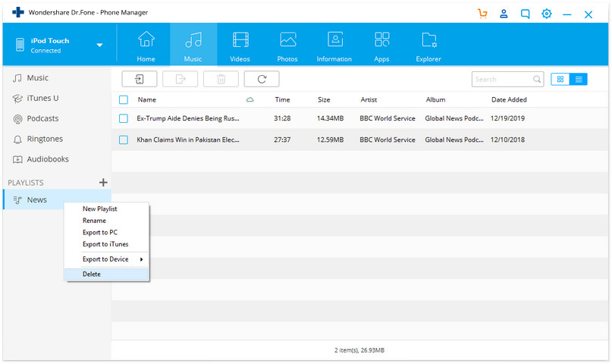Screen dimensions: 612x364
Task: Select Audiobooks in the sidebar
Action: pos(57,159)
